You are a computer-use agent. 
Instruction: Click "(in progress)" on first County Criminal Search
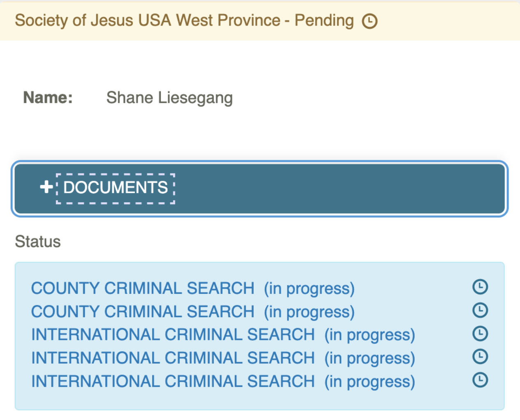[x=309, y=288]
